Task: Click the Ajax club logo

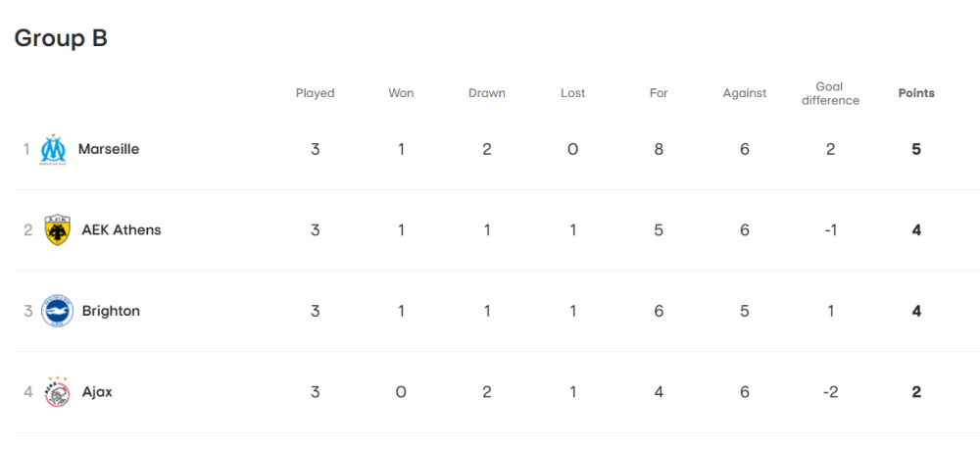Action: pyautogui.click(x=57, y=392)
